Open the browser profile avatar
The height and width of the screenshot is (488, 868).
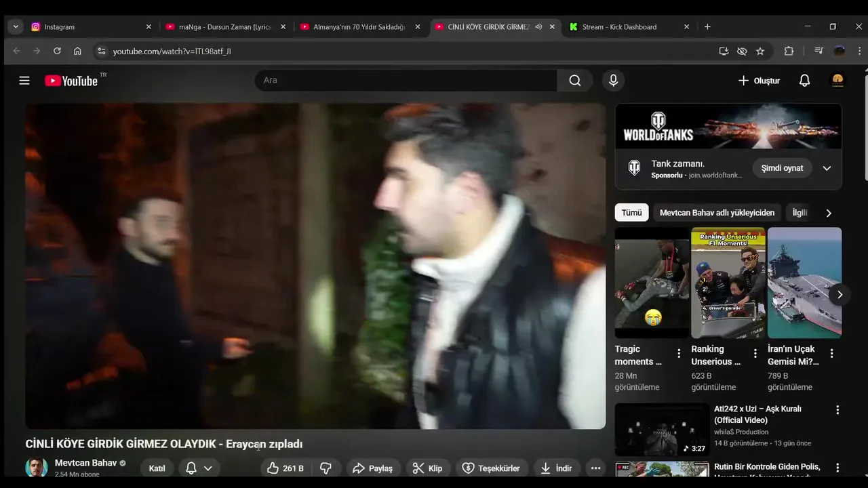(x=840, y=51)
